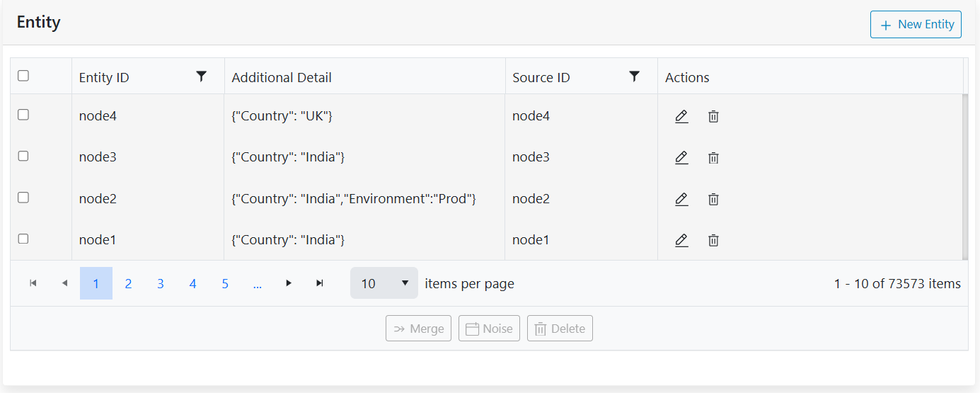980x393 pixels.
Task: Click the Noise button
Action: [489, 329]
